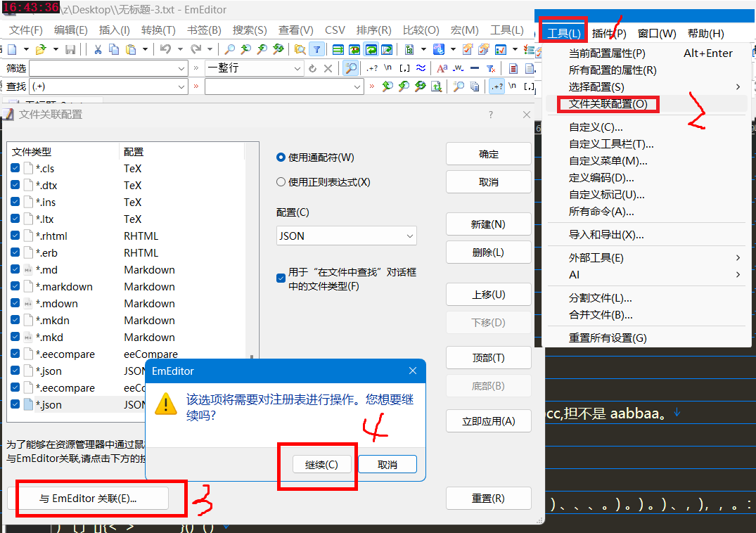Uncheck the *.markdown file type checkbox
756x533 pixels.
[15, 285]
